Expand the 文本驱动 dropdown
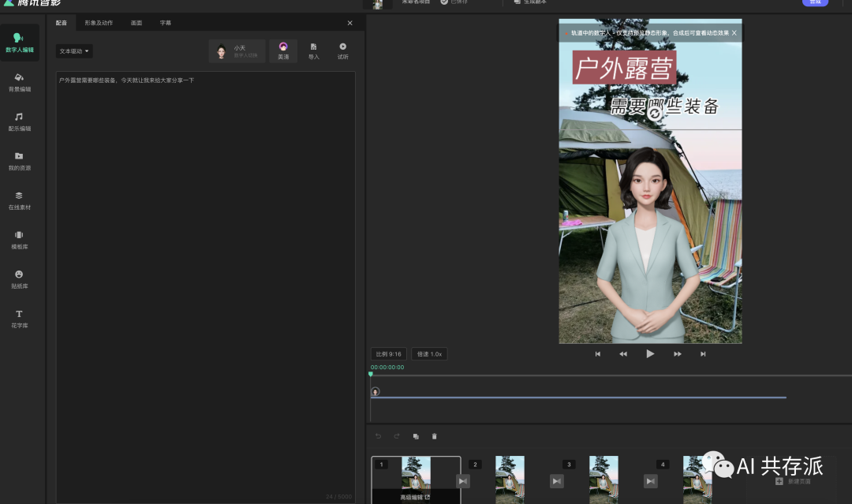This screenshot has height=504, width=852. coord(75,51)
